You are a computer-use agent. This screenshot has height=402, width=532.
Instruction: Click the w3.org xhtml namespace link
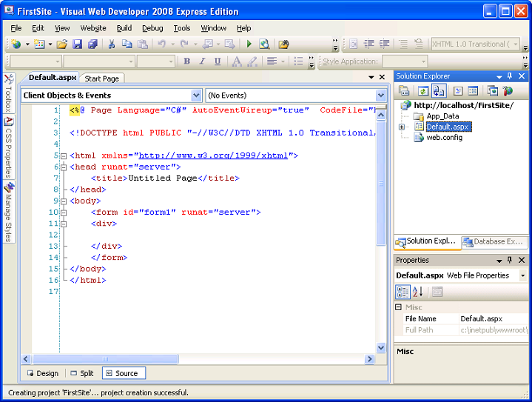click(x=213, y=155)
